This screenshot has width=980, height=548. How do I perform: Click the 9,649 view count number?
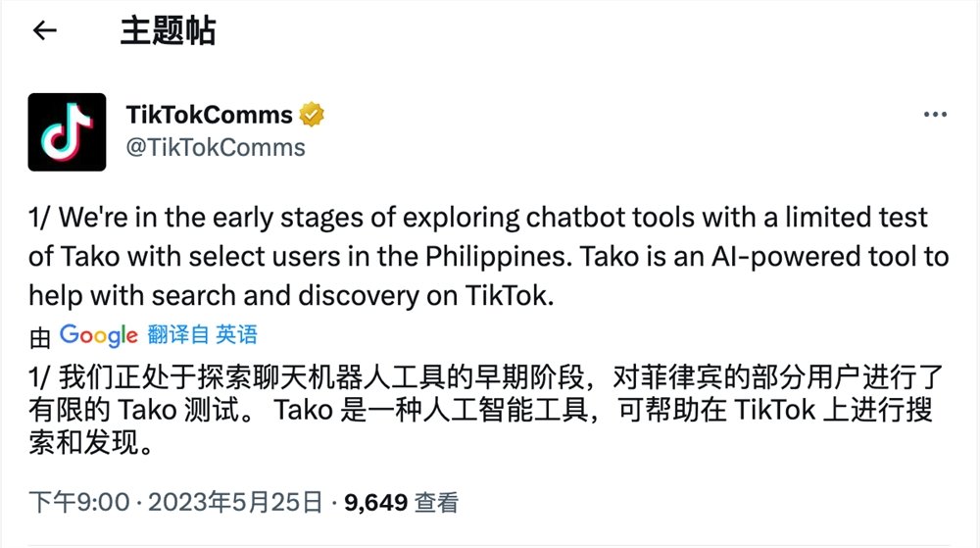coord(375,503)
